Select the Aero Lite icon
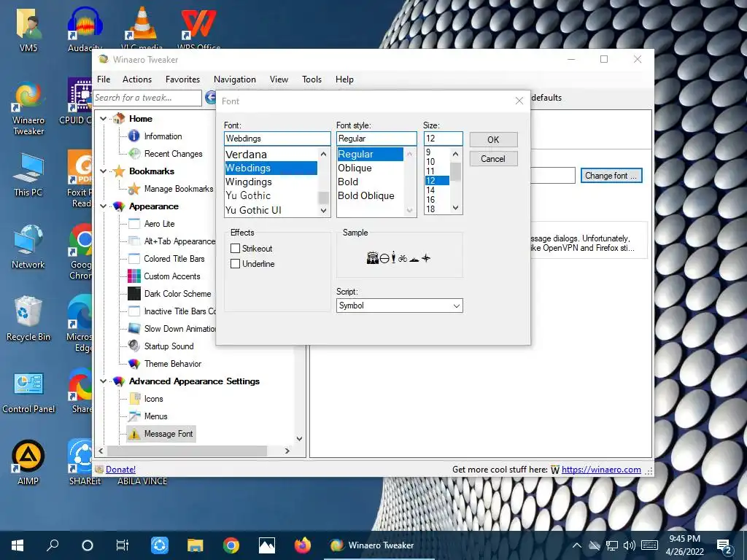This screenshot has width=747, height=560. (x=134, y=224)
